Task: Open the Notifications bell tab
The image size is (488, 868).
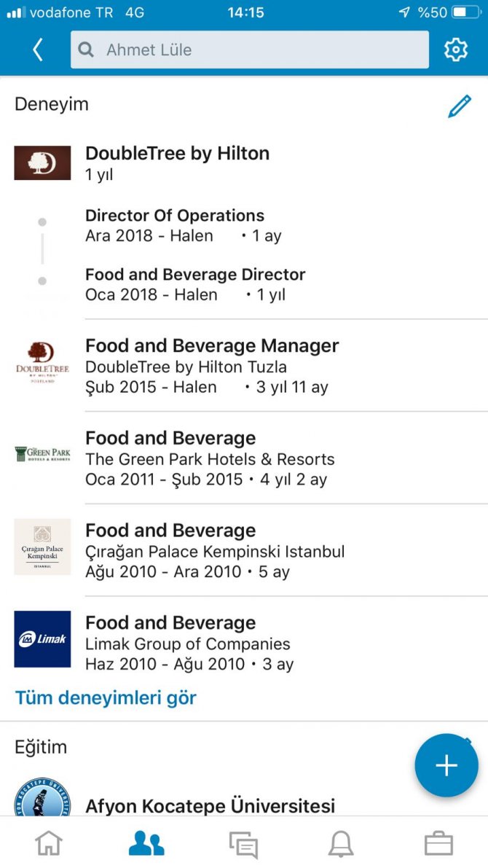Action: point(340,844)
